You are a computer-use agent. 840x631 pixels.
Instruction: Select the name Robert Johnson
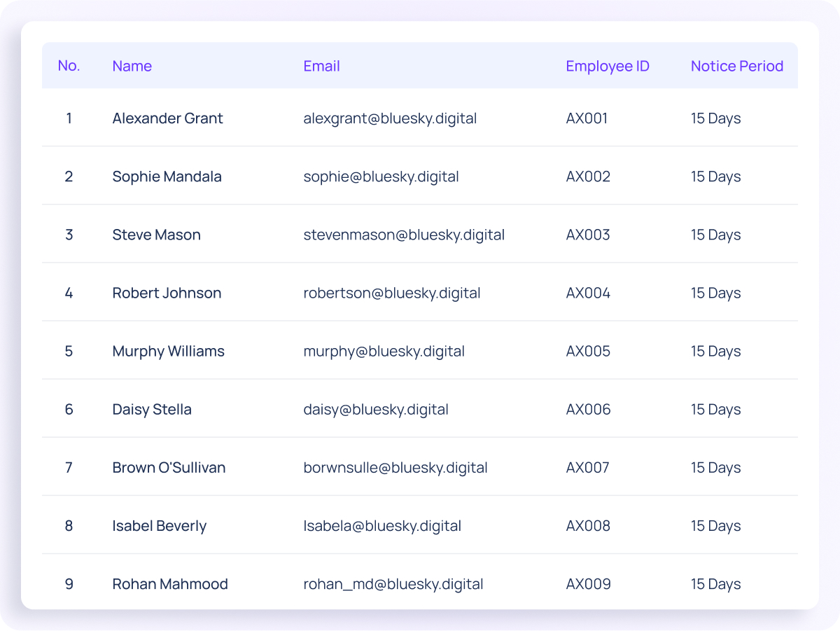(167, 293)
